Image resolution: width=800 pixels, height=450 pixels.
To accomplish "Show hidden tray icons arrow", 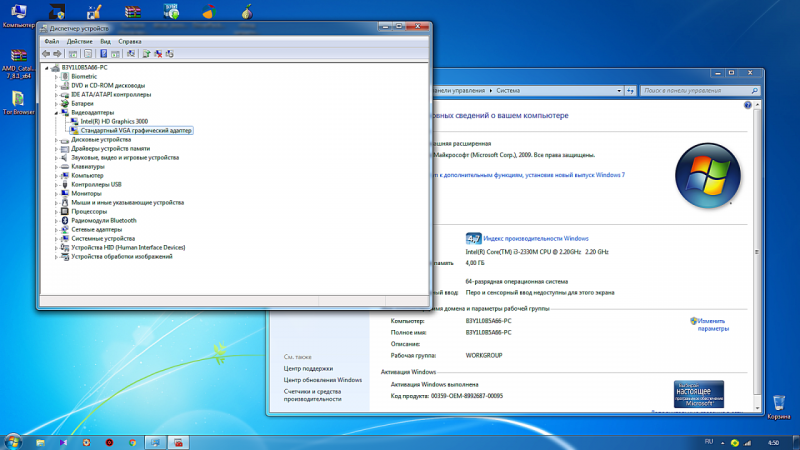I will click(x=722, y=443).
